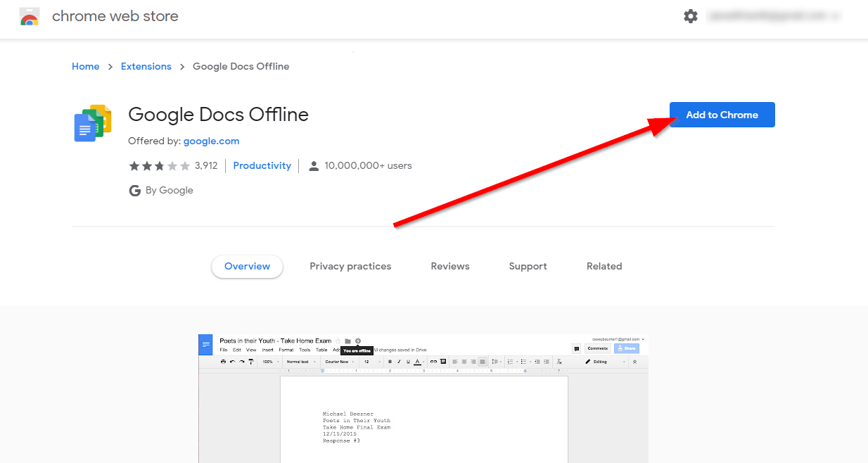The height and width of the screenshot is (463, 868).
Task: Open the Reviews tab
Action: [450, 266]
